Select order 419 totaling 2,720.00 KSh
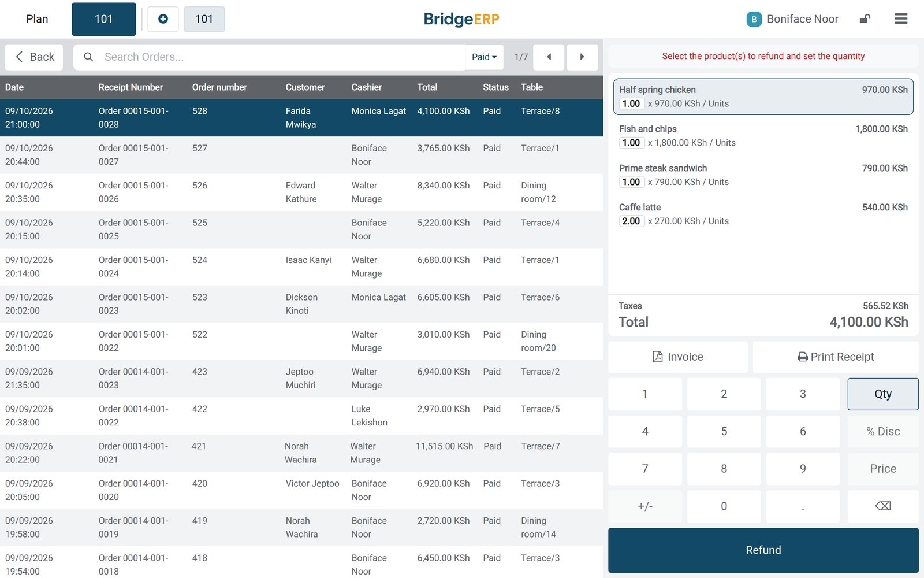The height and width of the screenshot is (578, 924). pos(301,528)
